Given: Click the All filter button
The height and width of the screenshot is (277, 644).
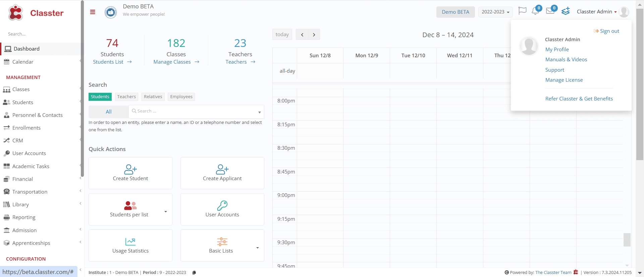Looking at the screenshot, I should pyautogui.click(x=109, y=112).
